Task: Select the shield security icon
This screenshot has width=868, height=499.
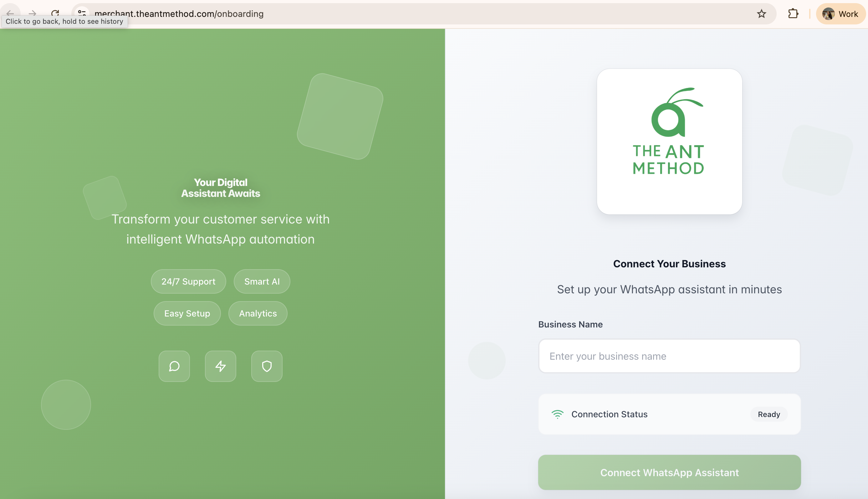Action: click(x=267, y=366)
